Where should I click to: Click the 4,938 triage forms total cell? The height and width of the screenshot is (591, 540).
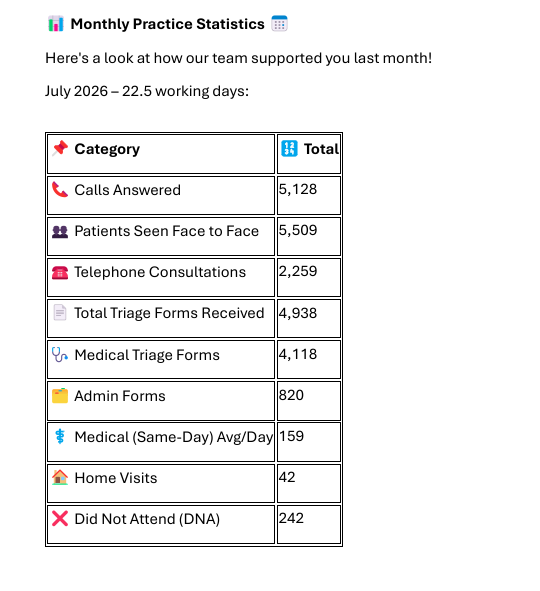(x=309, y=318)
